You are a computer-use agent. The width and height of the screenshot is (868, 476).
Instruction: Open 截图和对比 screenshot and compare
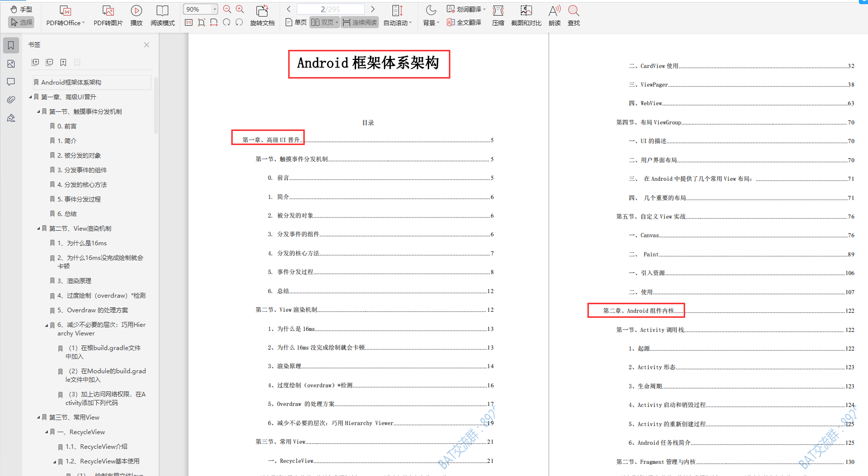pyautogui.click(x=526, y=16)
